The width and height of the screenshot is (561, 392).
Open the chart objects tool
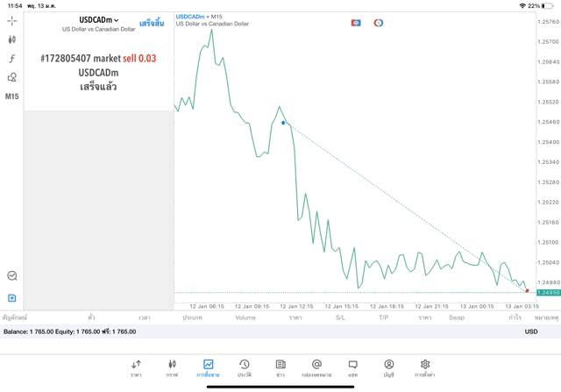click(x=11, y=77)
